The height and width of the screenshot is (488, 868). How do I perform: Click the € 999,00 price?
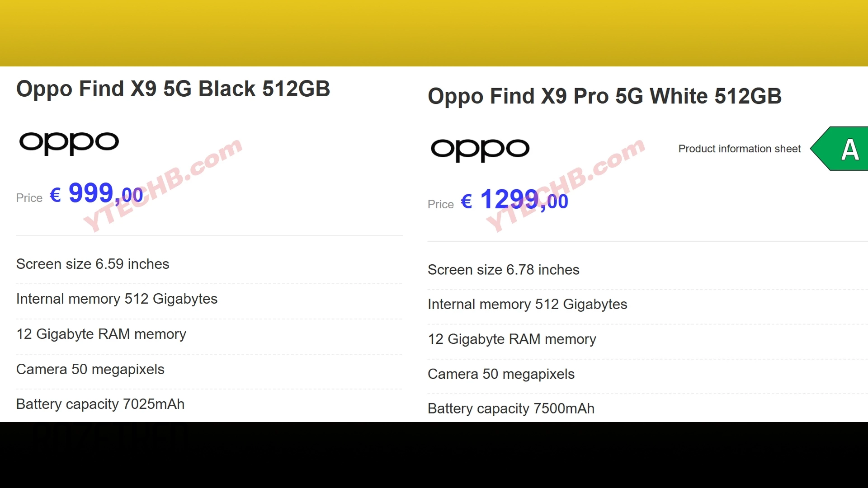97,194
